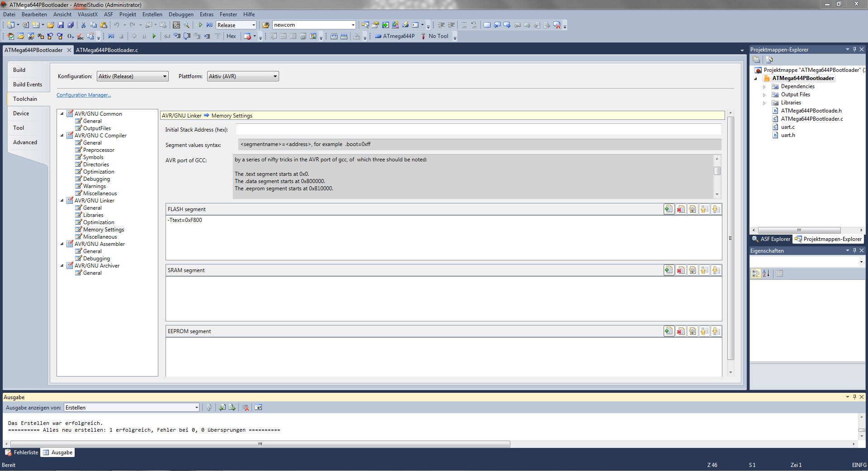This screenshot has width=868, height=471.
Task: Edit the selected EEPROM segment item
Action: pos(692,331)
